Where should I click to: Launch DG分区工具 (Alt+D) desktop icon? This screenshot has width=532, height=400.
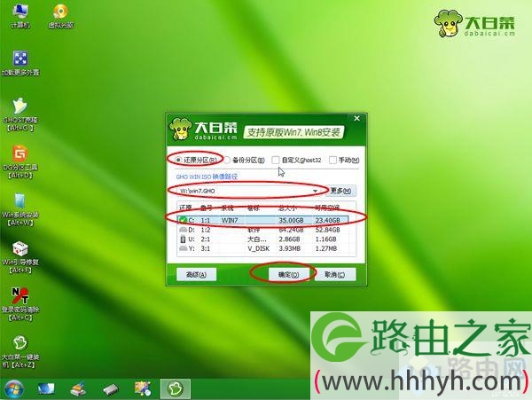click(20, 162)
